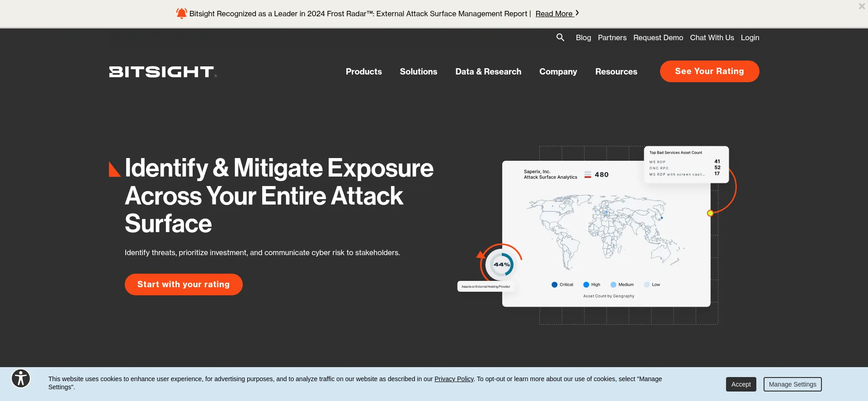Open the search magnifier icon
Viewport: 868px width, 401px height.
click(x=560, y=37)
